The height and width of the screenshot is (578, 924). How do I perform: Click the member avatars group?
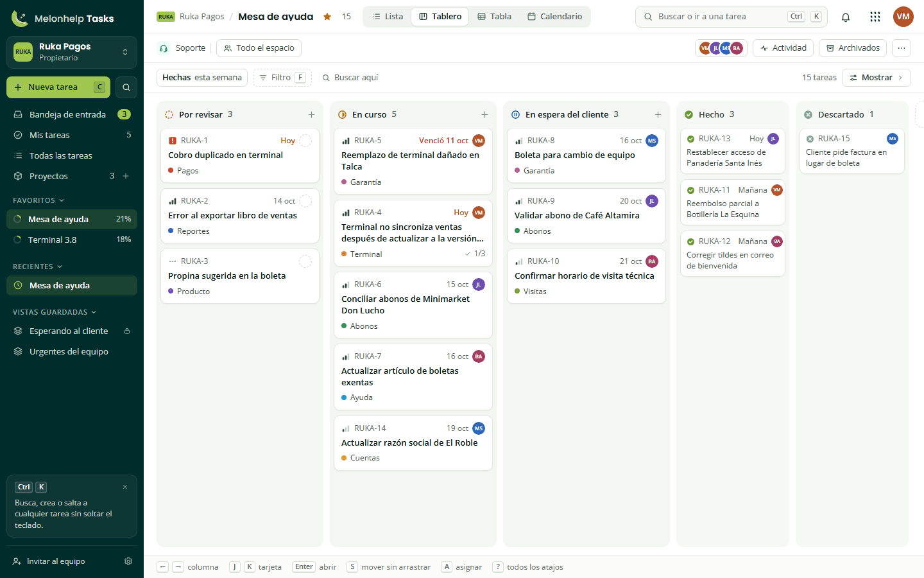point(721,48)
